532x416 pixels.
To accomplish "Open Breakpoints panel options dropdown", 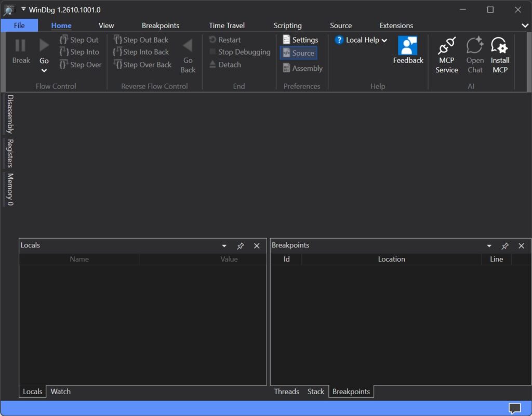I will [489, 246].
